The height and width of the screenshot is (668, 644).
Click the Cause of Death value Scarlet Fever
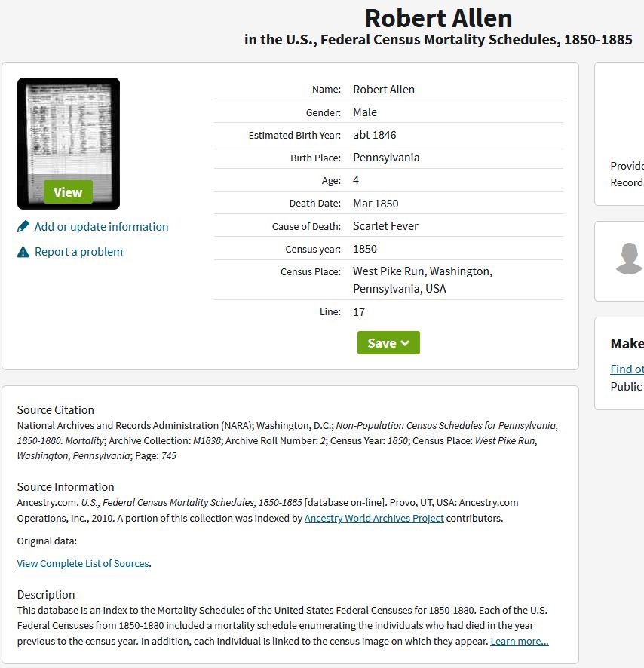click(385, 226)
